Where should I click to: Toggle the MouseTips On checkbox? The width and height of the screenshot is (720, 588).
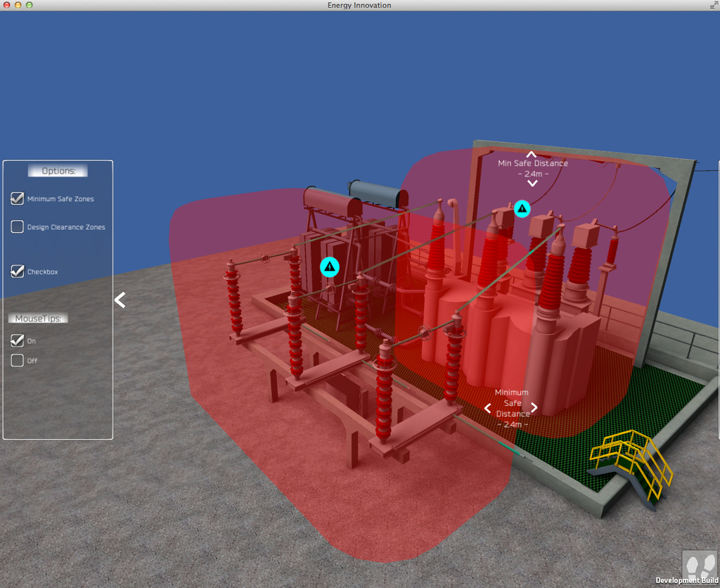18,341
